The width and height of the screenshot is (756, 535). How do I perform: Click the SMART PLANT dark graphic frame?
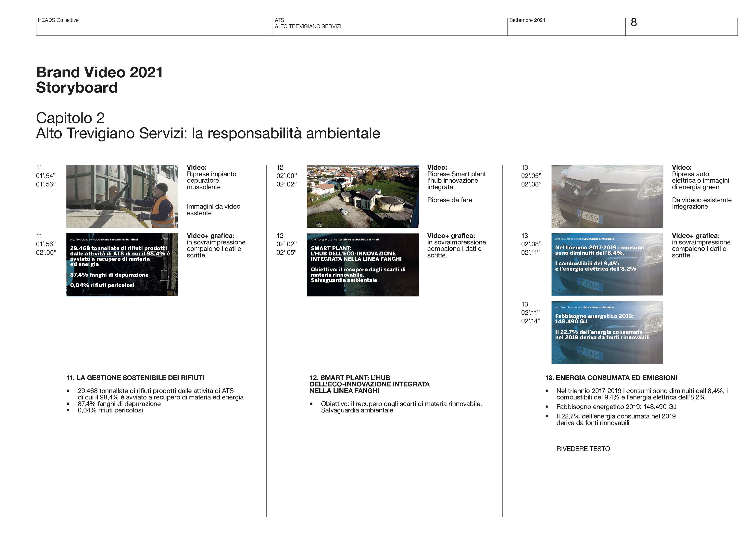[362, 265]
